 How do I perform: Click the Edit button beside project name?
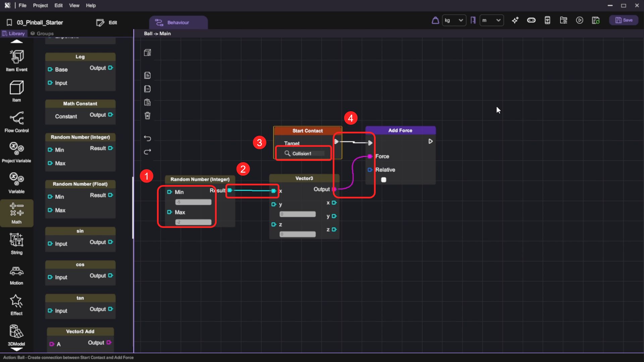[107, 22]
